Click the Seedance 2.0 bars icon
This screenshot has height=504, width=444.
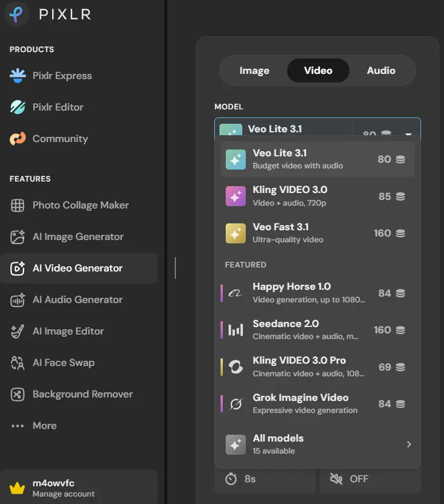tap(235, 330)
